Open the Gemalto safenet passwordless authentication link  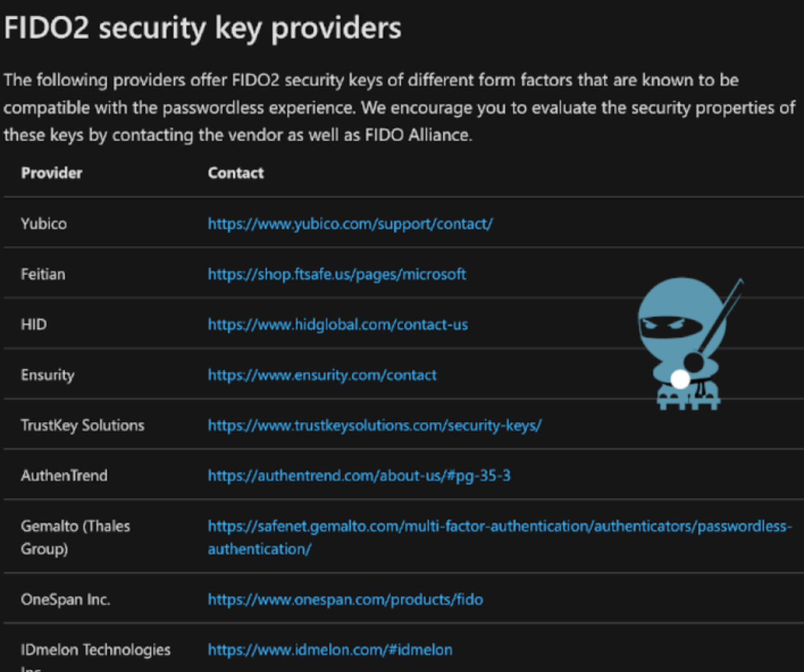click(x=500, y=537)
